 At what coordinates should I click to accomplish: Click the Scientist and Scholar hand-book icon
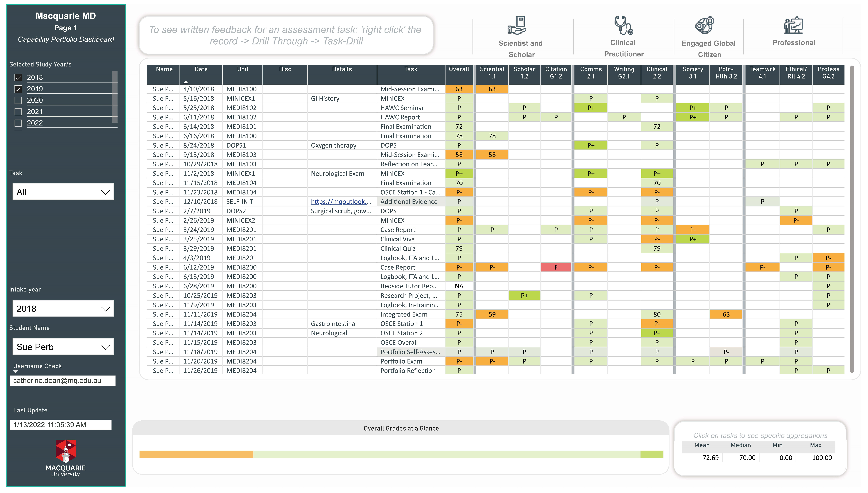click(517, 25)
